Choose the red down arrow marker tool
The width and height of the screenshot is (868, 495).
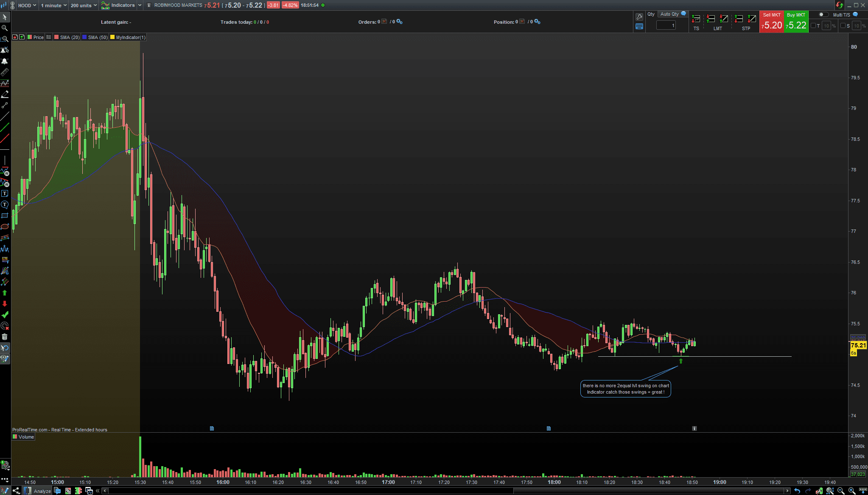[x=5, y=304]
